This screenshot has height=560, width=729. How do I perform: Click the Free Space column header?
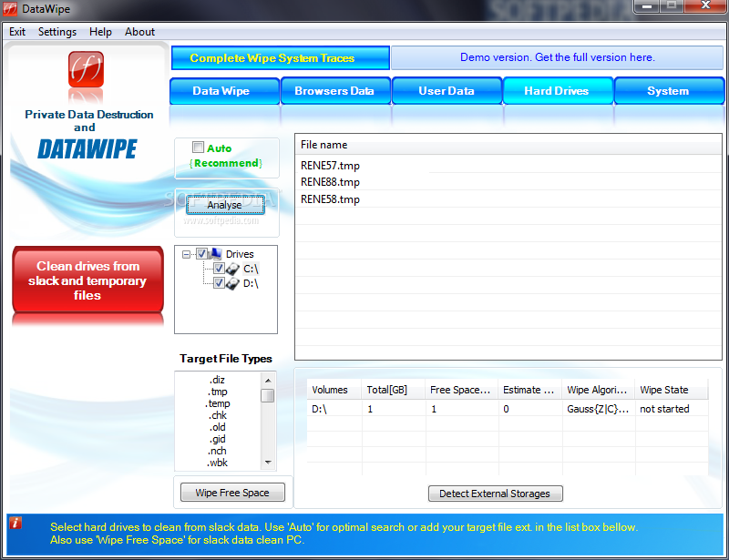pyautogui.click(x=462, y=390)
